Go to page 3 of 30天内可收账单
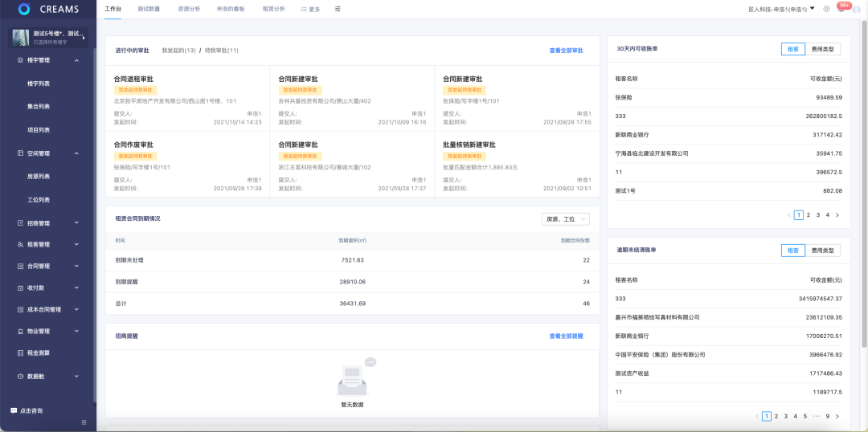The width and height of the screenshot is (868, 432). (817, 215)
